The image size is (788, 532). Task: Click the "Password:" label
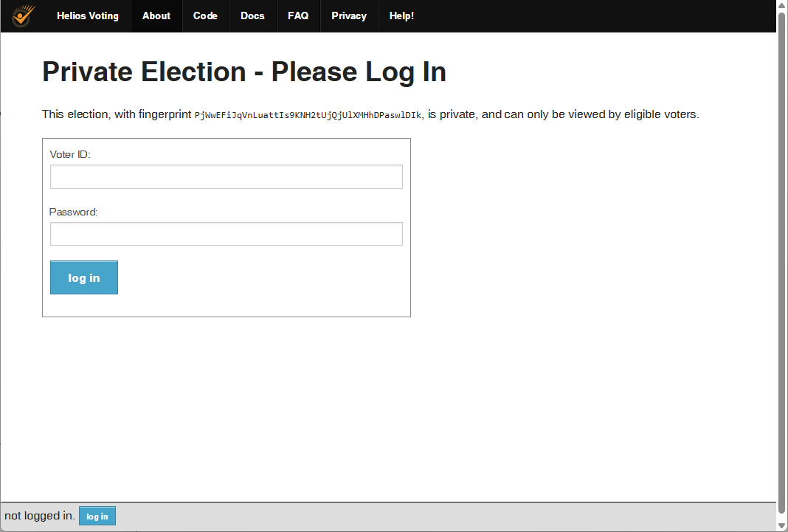(74, 212)
